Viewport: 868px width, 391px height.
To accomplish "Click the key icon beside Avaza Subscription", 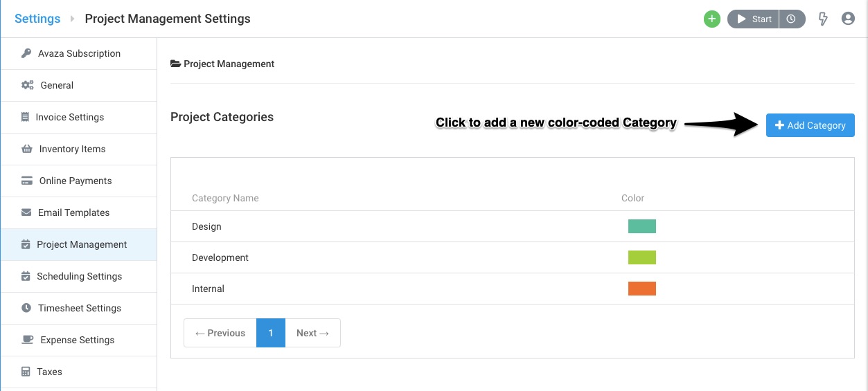I will [26, 53].
